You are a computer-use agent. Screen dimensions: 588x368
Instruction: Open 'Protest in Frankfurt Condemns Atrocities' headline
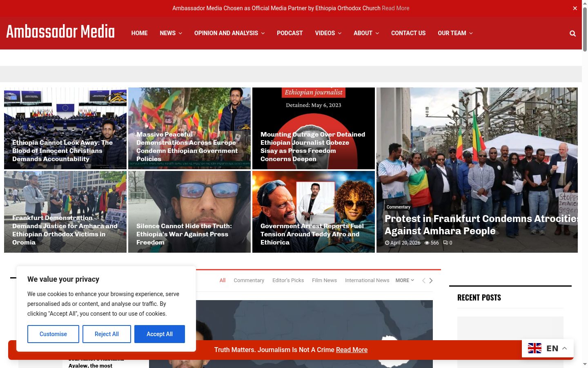pos(481,225)
